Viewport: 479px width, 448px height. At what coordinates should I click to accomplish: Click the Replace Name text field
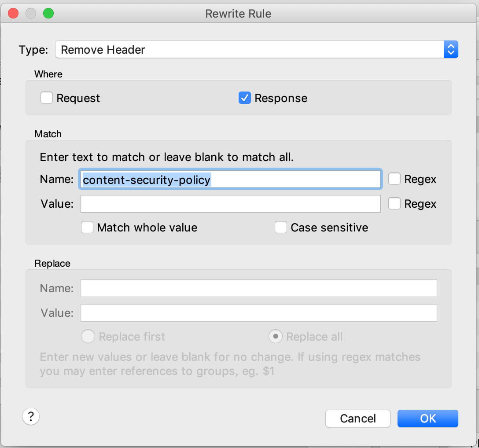[x=258, y=288]
